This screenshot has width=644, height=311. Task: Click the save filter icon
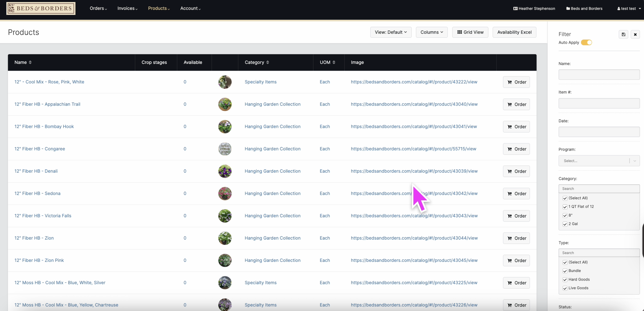[623, 34]
